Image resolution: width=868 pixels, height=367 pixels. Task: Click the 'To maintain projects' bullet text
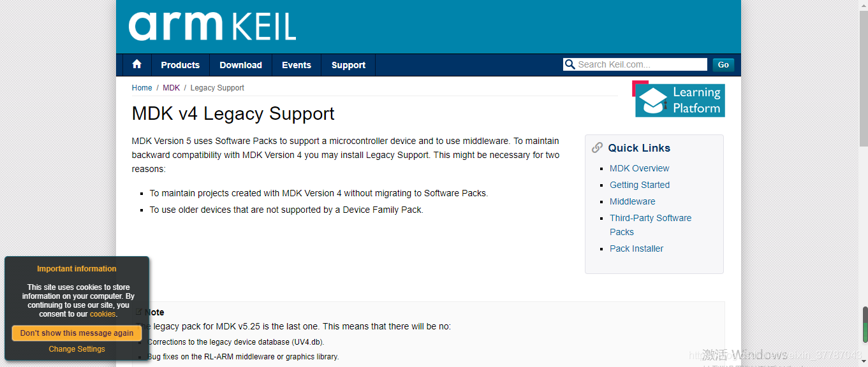tap(319, 193)
